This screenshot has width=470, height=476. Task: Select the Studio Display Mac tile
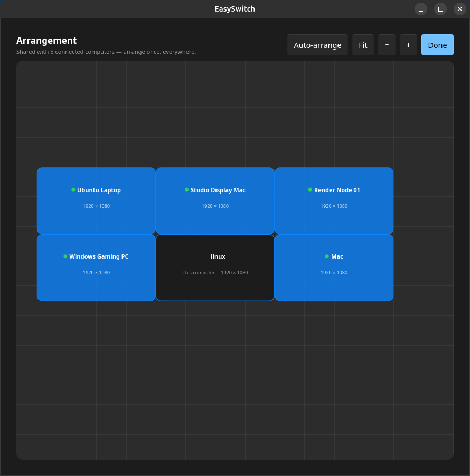pos(215,201)
